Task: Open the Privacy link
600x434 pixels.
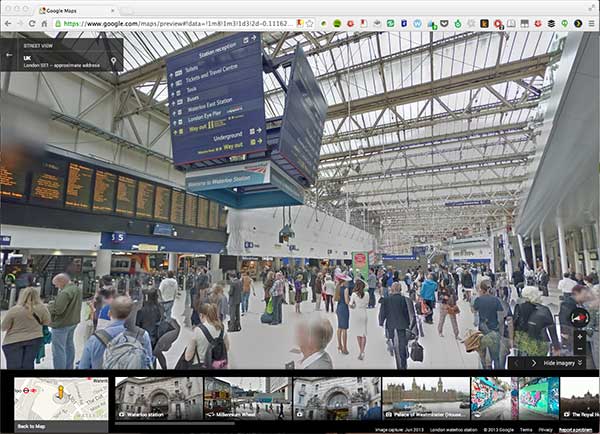Action: 545,430
